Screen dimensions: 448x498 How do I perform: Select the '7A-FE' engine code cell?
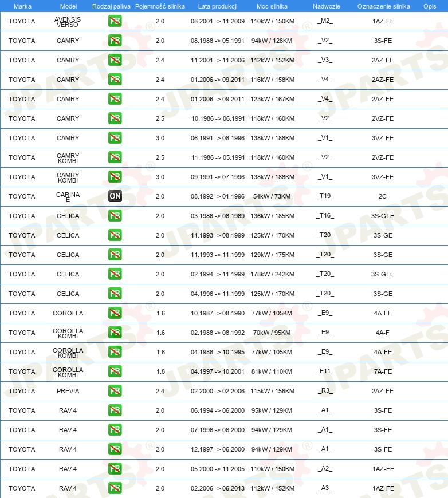[383, 371]
